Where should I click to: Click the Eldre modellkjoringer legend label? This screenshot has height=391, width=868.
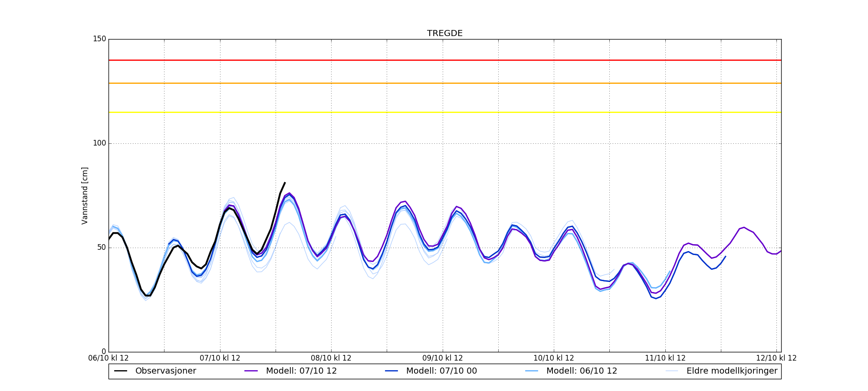pyautogui.click(x=732, y=371)
